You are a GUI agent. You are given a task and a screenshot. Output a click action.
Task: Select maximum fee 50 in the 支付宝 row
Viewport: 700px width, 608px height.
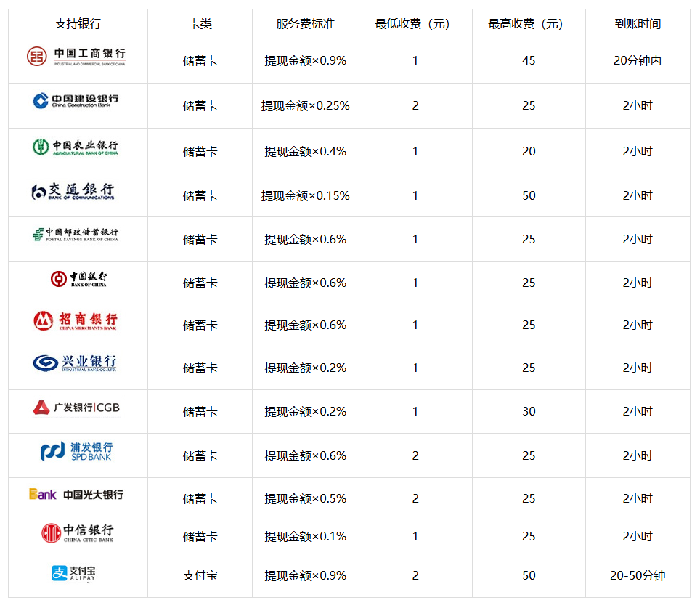(529, 575)
